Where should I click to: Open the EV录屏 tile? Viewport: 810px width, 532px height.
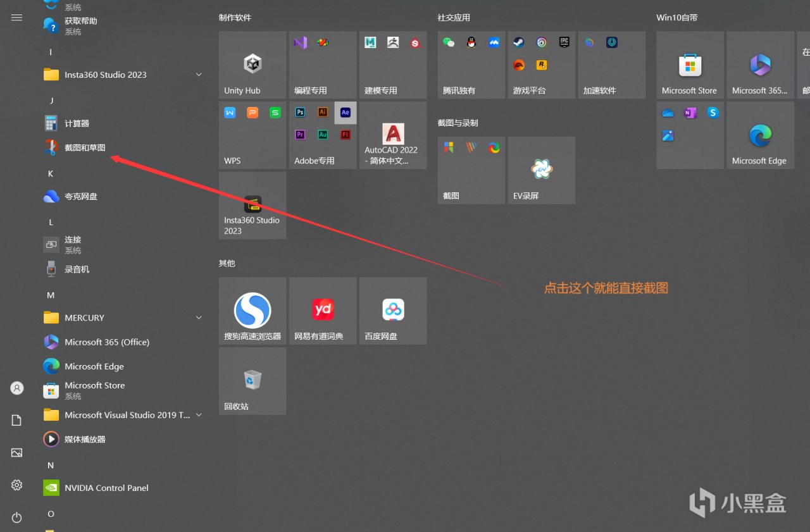click(542, 170)
